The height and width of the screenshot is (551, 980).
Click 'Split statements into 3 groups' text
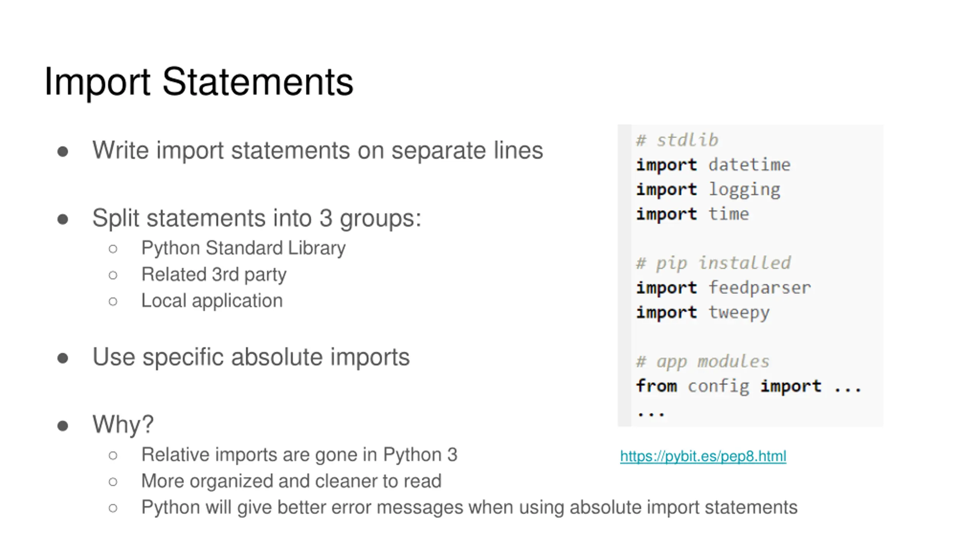point(257,218)
